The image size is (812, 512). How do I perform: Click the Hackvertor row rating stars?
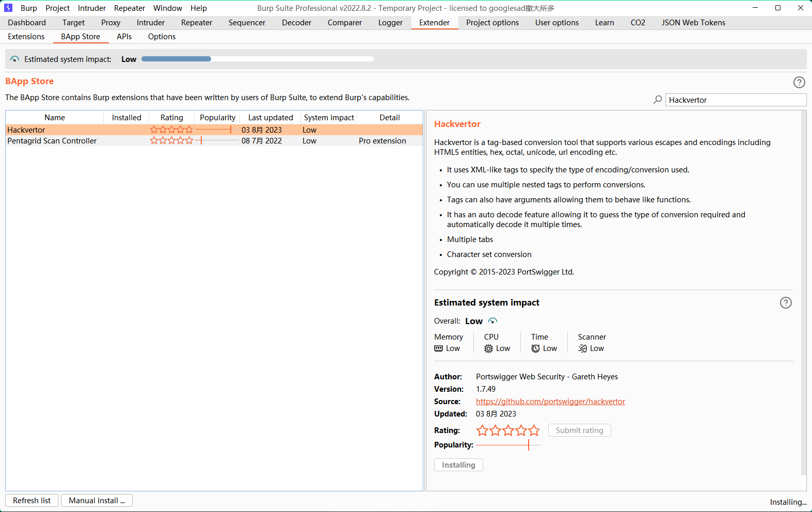(171, 130)
